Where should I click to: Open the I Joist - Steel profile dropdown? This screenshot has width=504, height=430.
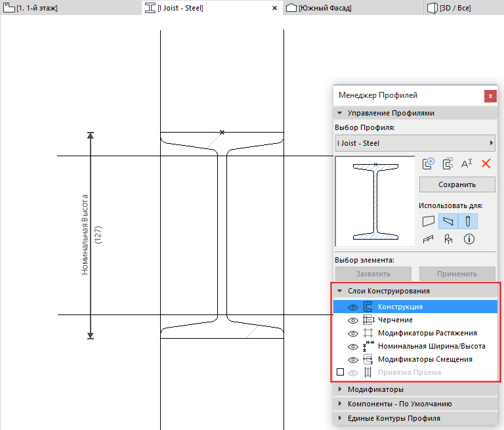coord(415,143)
